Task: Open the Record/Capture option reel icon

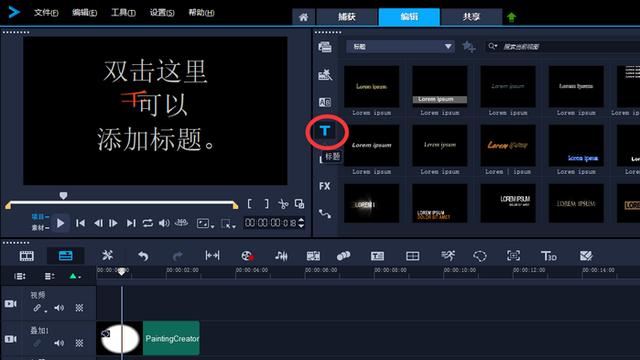Action: pos(247,256)
